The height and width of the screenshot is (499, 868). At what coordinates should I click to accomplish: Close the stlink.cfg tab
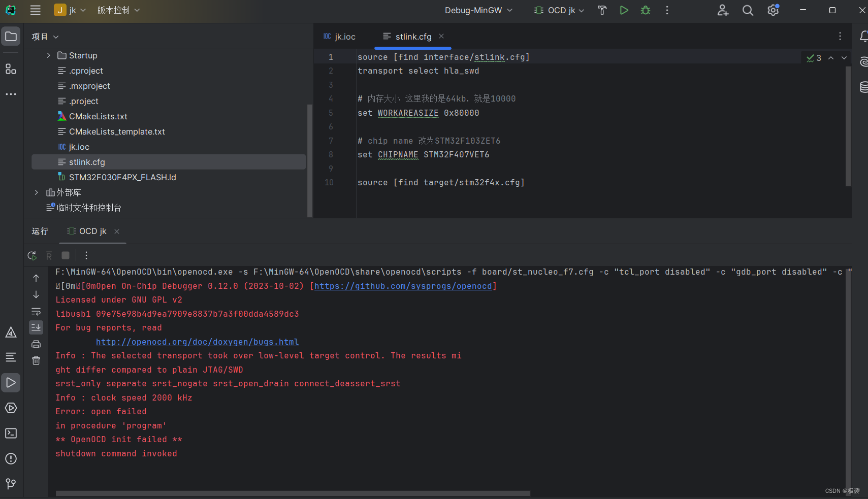[x=441, y=36]
